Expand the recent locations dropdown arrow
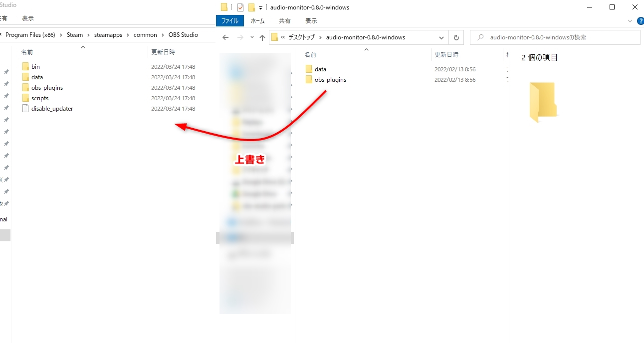The image size is (644, 343). tap(252, 38)
